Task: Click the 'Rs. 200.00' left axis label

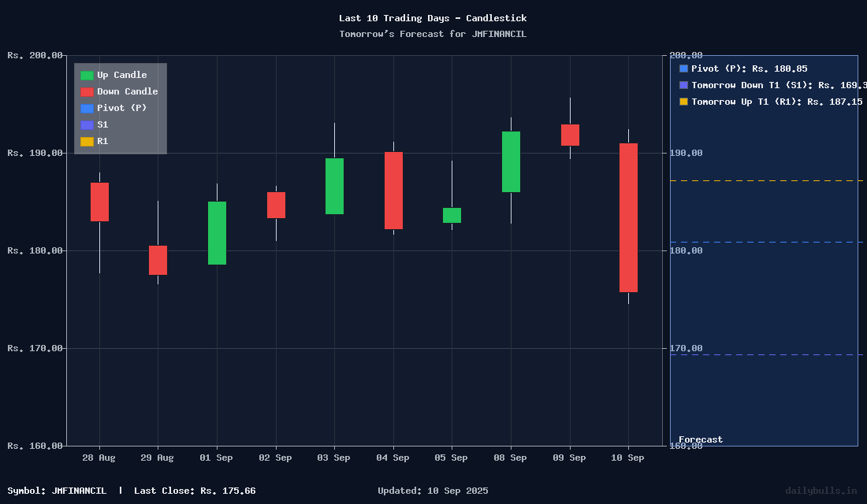Action: click(x=35, y=55)
